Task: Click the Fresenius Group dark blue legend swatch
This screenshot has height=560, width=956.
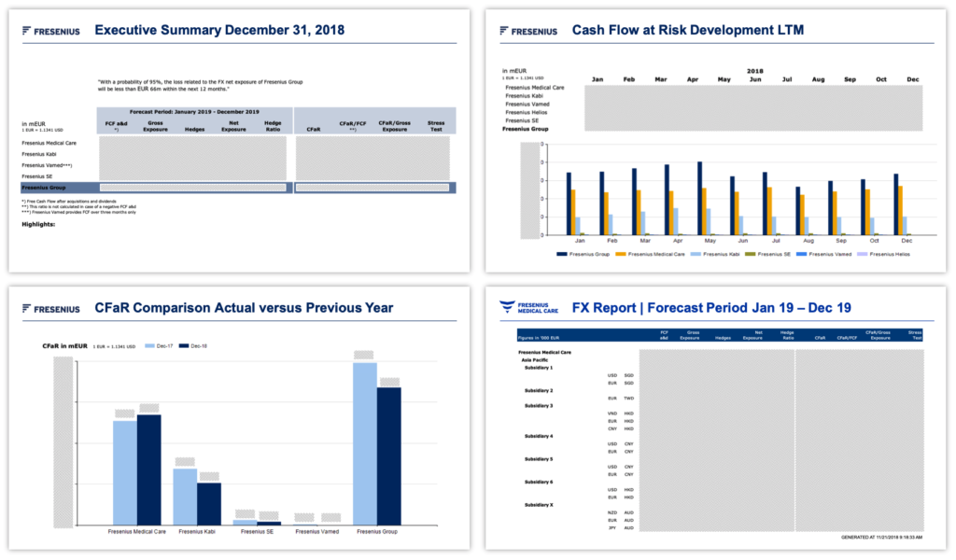Action: [x=562, y=254]
